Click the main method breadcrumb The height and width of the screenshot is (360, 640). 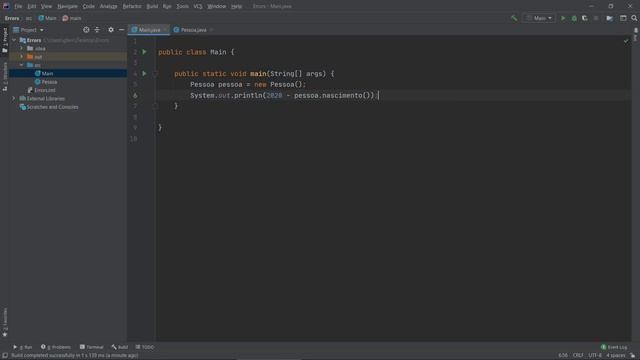[x=72, y=18]
